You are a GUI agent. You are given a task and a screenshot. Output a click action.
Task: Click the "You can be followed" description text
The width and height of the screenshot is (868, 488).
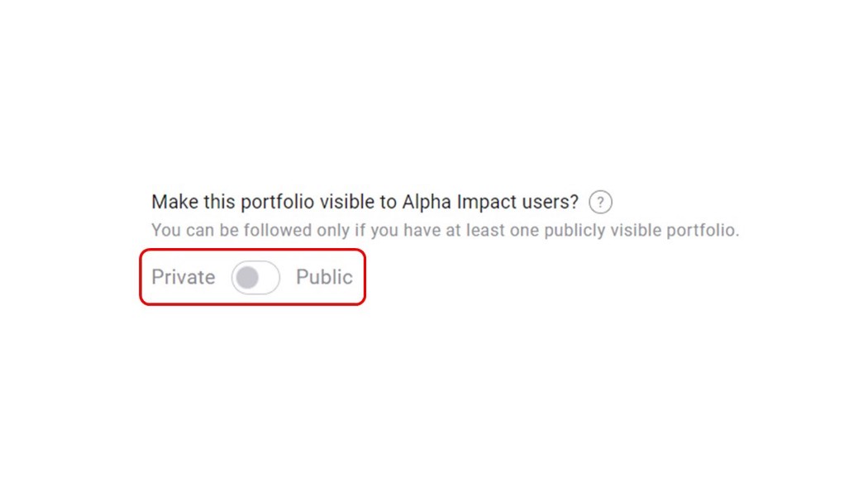tap(445, 230)
